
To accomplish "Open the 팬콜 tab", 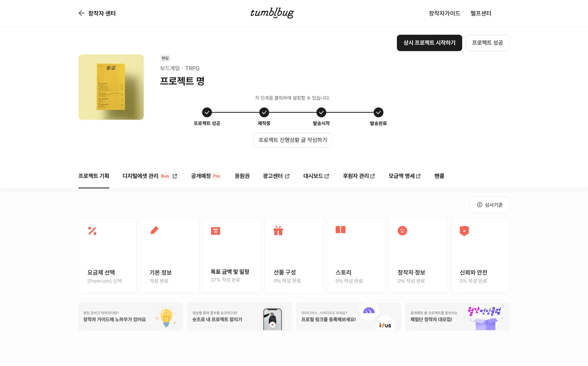I will 439,176.
